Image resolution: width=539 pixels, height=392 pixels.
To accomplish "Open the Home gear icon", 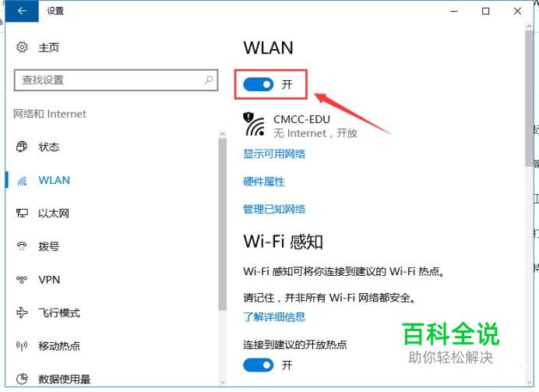I will (x=22, y=47).
